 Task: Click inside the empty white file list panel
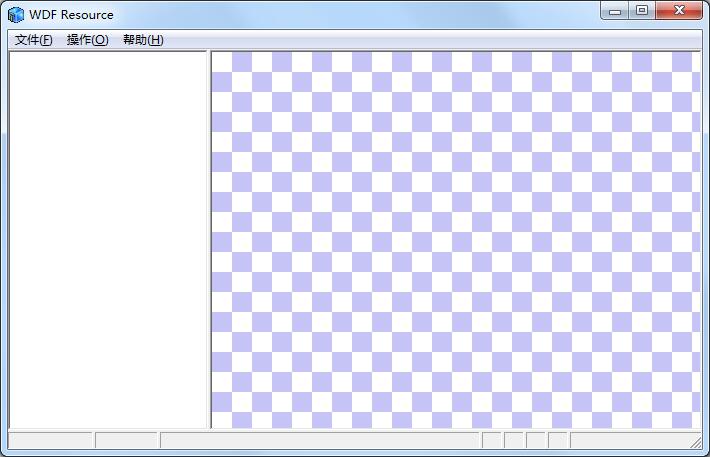[x=107, y=240]
